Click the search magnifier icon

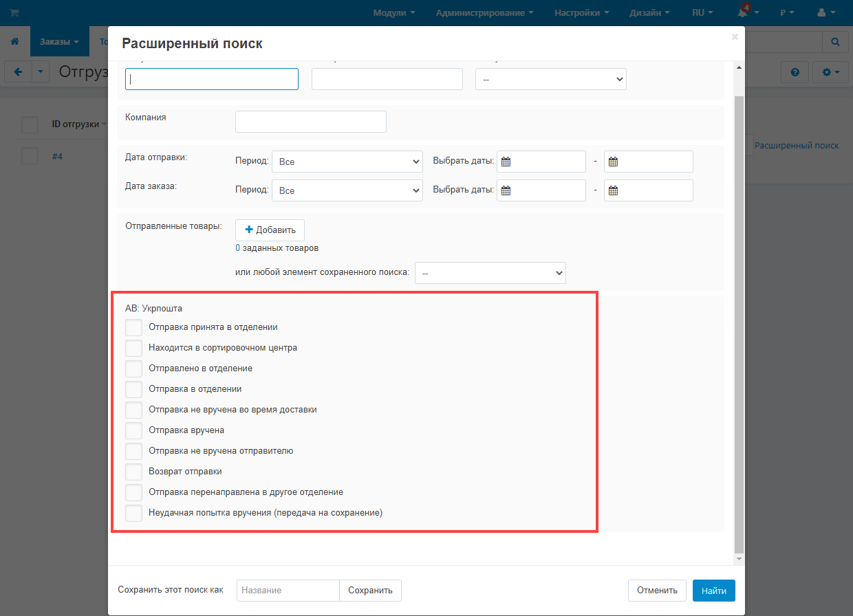pos(835,42)
